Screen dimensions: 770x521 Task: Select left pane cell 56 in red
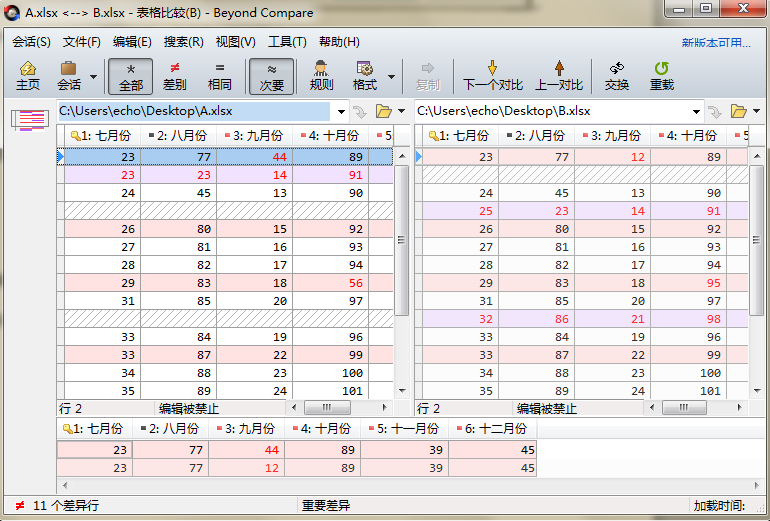coord(330,283)
